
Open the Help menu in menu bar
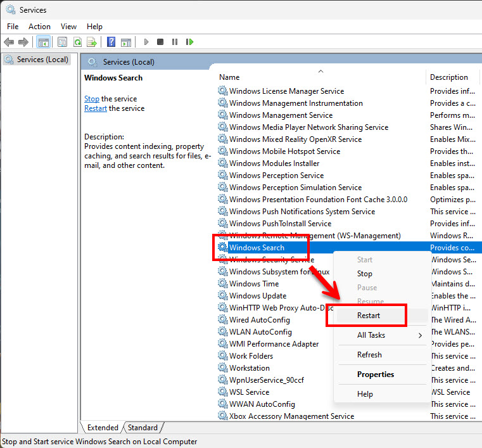point(94,27)
